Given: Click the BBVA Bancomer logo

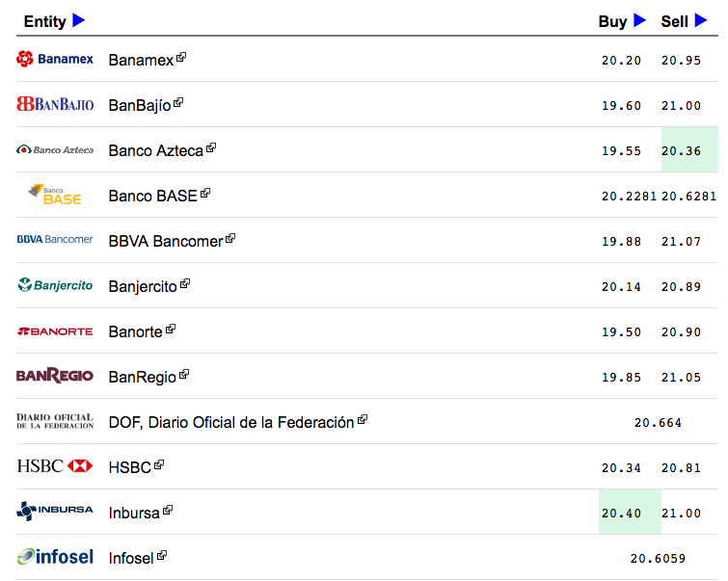Looking at the screenshot, I should [55, 240].
